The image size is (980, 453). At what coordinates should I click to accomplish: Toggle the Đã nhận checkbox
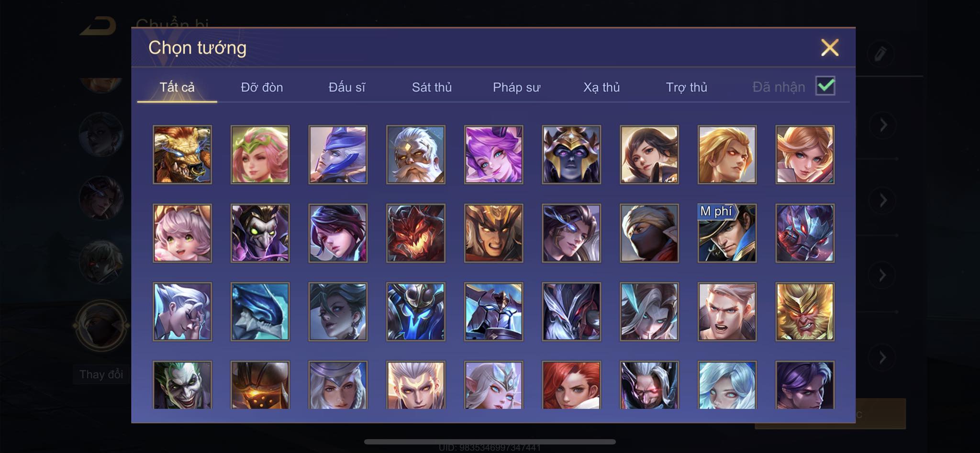pyautogui.click(x=825, y=86)
